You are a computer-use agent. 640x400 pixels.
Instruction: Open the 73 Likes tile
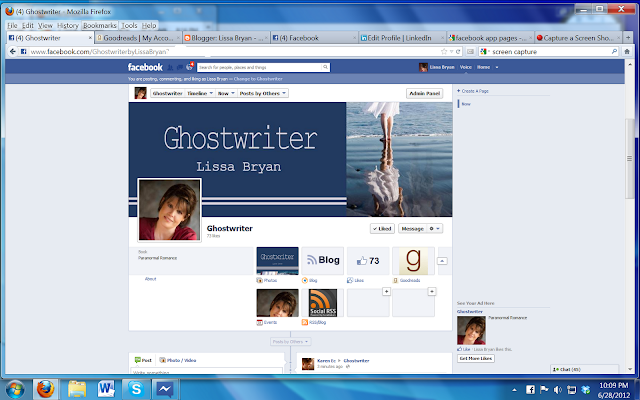pos(368,260)
